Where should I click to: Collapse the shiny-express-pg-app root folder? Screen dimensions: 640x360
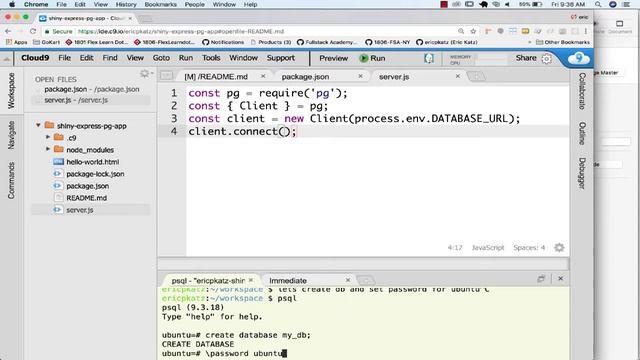point(38,125)
